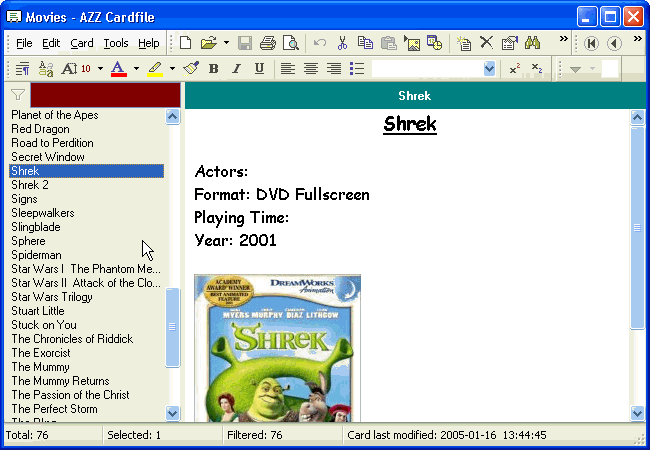Open card properties icon
The width and height of the screenshot is (650, 450).
[x=509, y=43]
